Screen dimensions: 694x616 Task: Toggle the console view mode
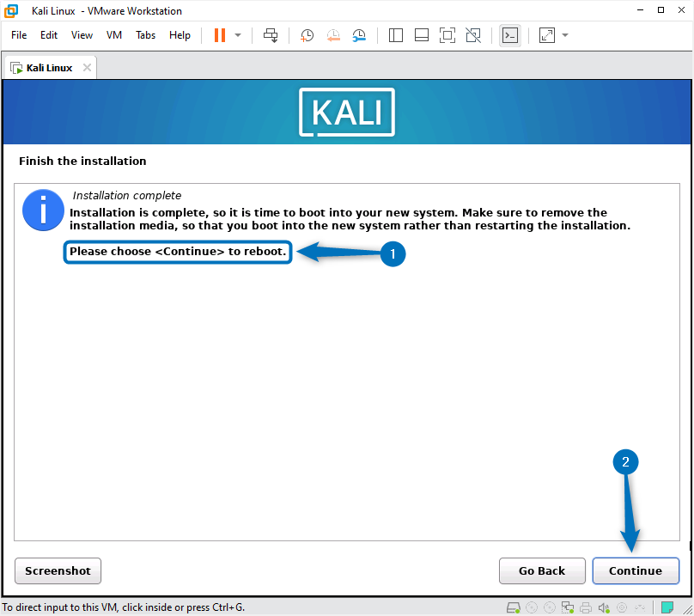(510, 35)
